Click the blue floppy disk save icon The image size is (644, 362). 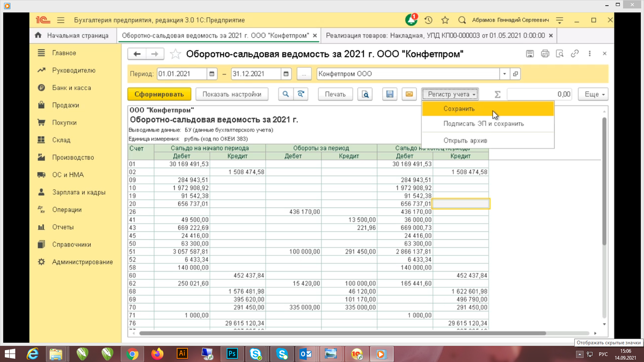point(390,94)
